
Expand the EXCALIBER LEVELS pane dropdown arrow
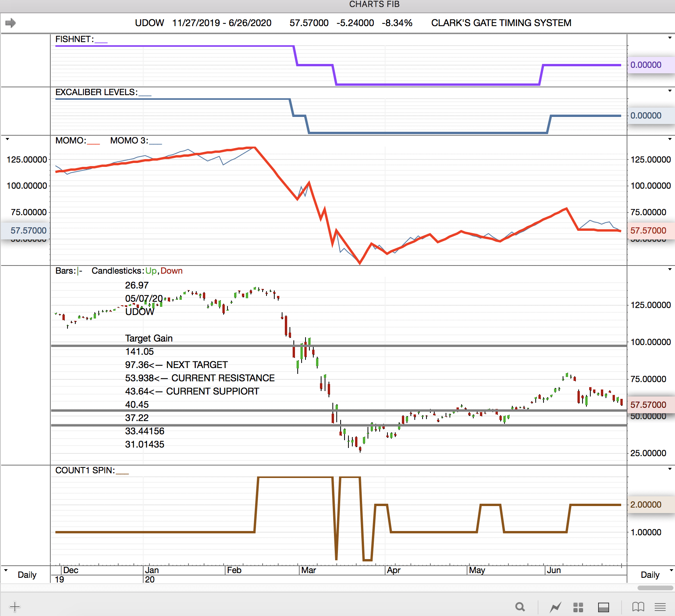click(670, 91)
